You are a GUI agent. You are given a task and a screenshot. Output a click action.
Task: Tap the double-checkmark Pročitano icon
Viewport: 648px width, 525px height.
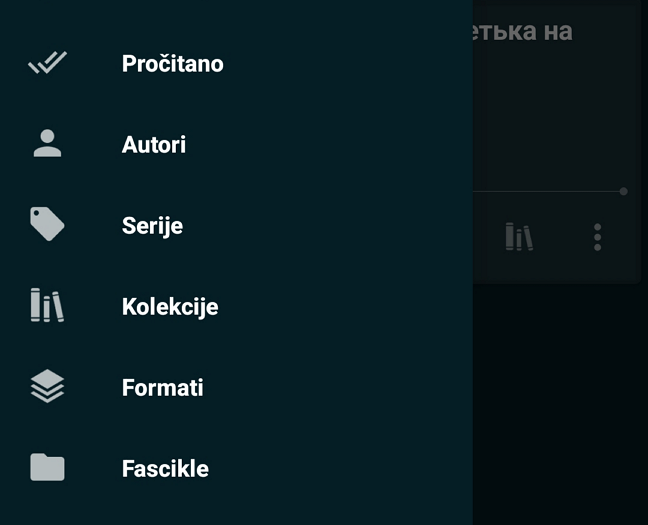[x=47, y=64]
